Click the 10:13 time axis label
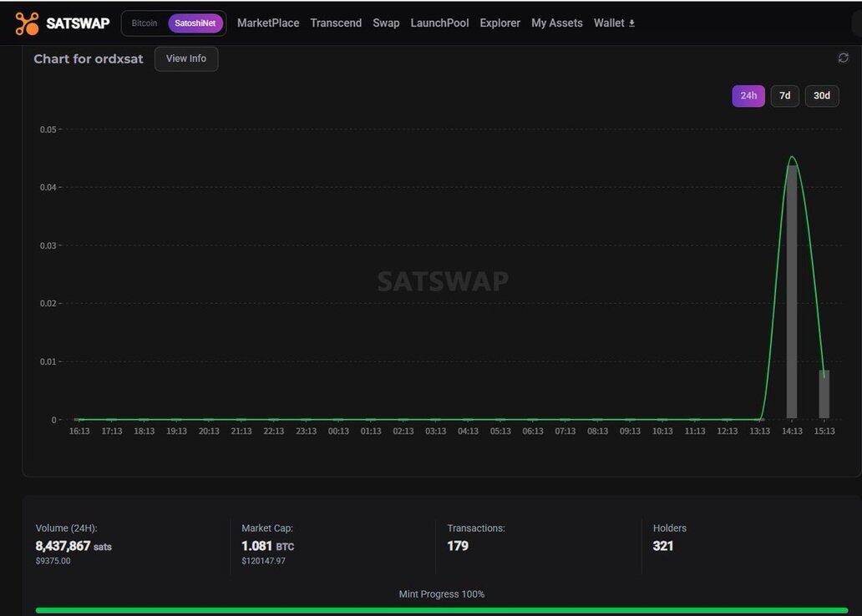862x616 pixels. 662,432
